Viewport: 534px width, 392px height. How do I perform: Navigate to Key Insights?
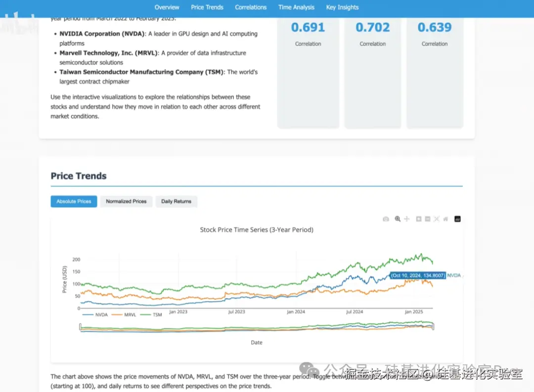[342, 7]
